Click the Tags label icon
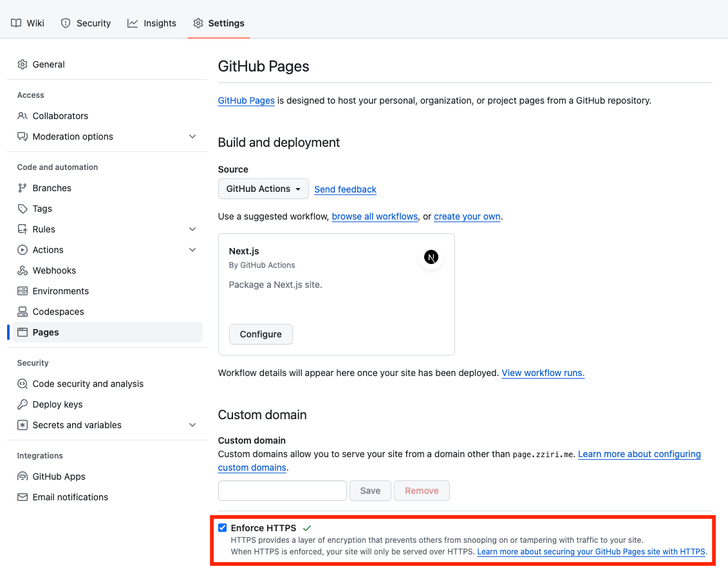Image resolution: width=728 pixels, height=575 pixels. (23, 209)
